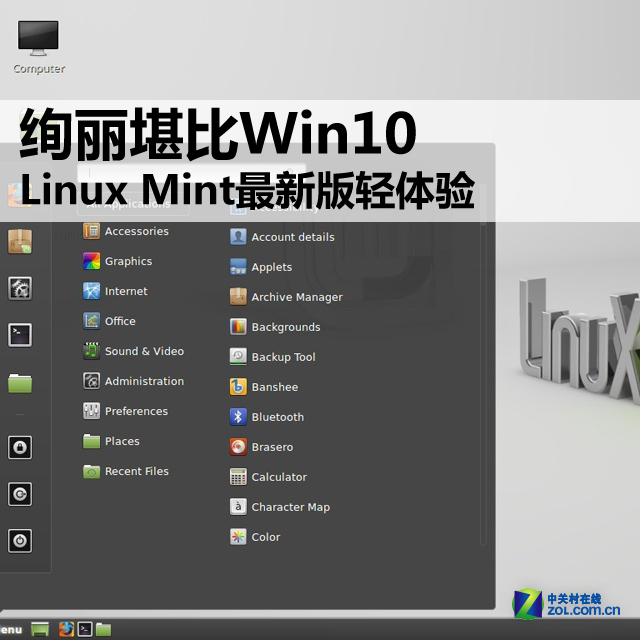The height and width of the screenshot is (640, 640).
Task: Select the Graphics category
Action: pyautogui.click(x=118, y=261)
